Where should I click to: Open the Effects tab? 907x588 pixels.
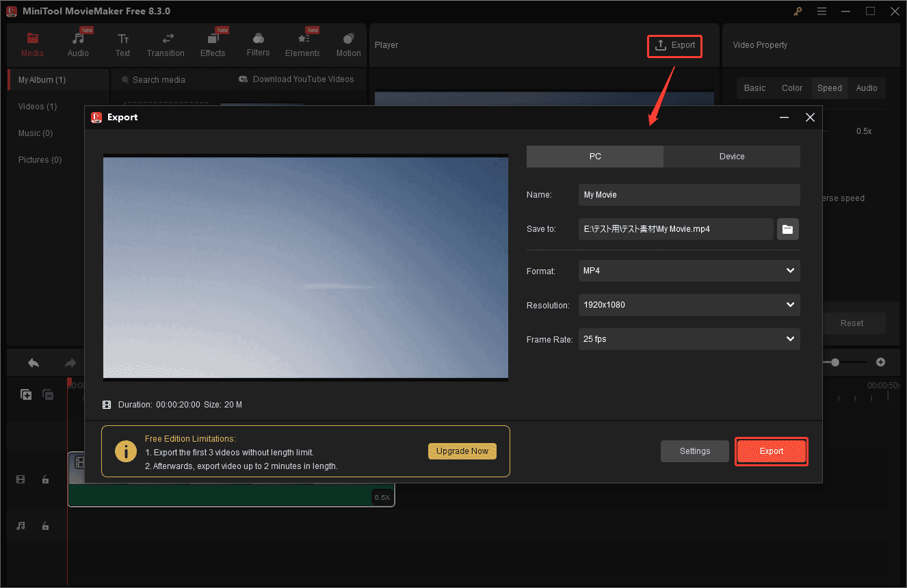(213, 45)
